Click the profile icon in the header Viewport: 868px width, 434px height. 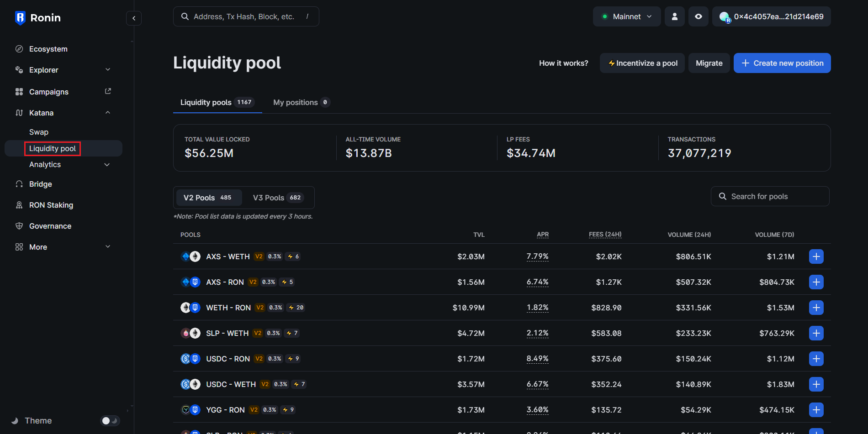pos(675,16)
